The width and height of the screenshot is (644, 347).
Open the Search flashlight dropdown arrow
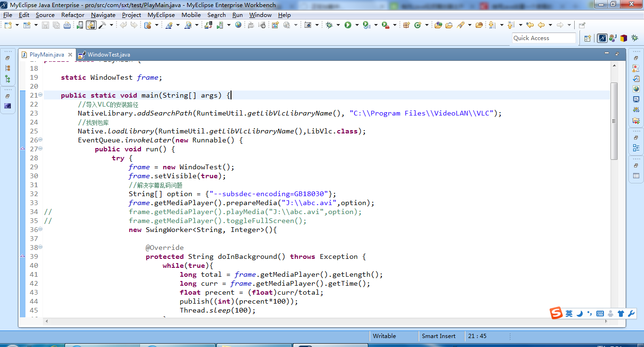[x=470, y=25]
